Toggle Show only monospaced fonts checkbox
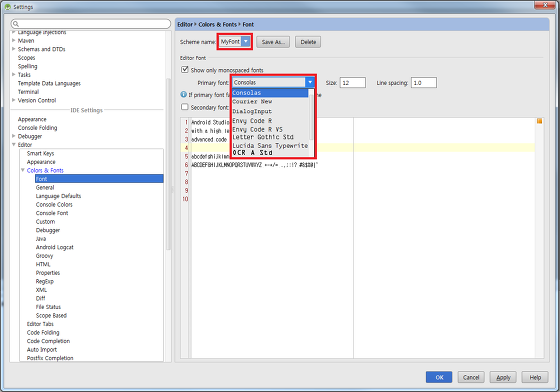560x392 pixels. [185, 70]
